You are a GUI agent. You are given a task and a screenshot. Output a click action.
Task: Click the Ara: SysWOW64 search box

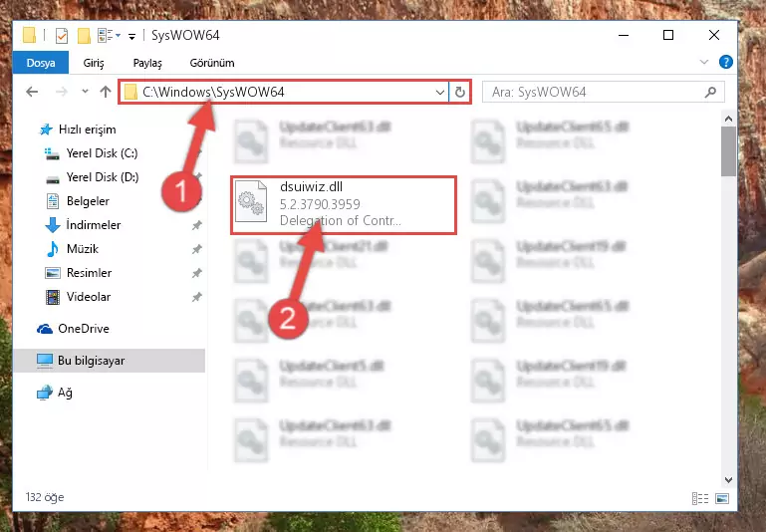tap(604, 92)
